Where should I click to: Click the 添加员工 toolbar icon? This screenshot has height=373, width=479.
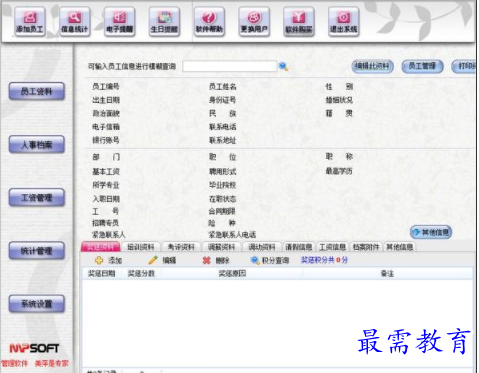point(30,22)
